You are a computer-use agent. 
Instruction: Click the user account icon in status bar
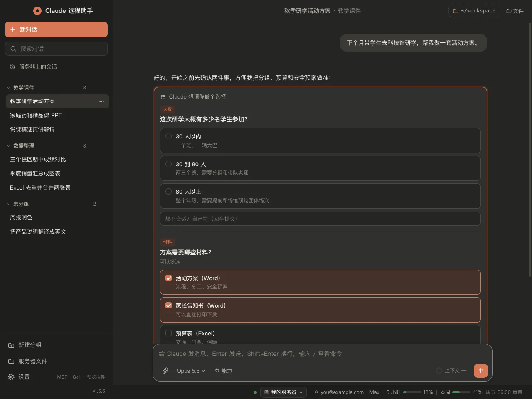pos(316,392)
